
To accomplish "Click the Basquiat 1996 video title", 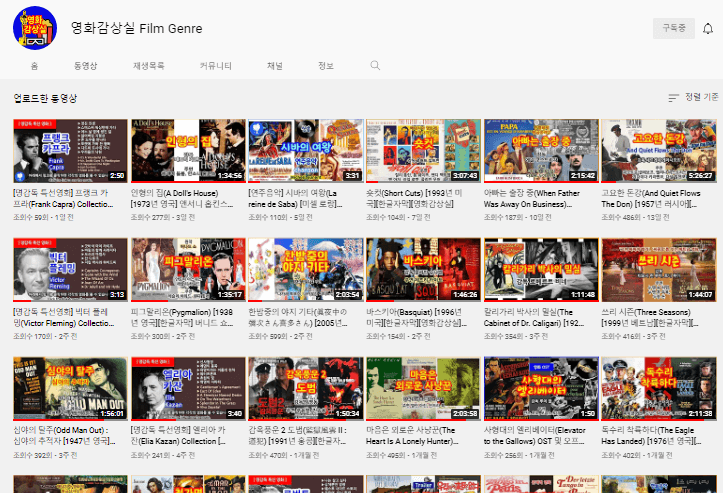I will 416,318.
